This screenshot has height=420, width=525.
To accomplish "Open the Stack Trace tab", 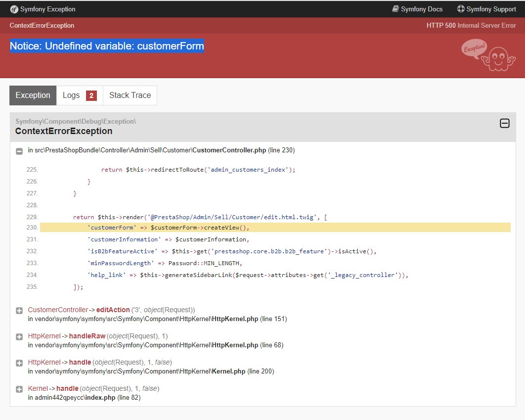I will coord(130,95).
